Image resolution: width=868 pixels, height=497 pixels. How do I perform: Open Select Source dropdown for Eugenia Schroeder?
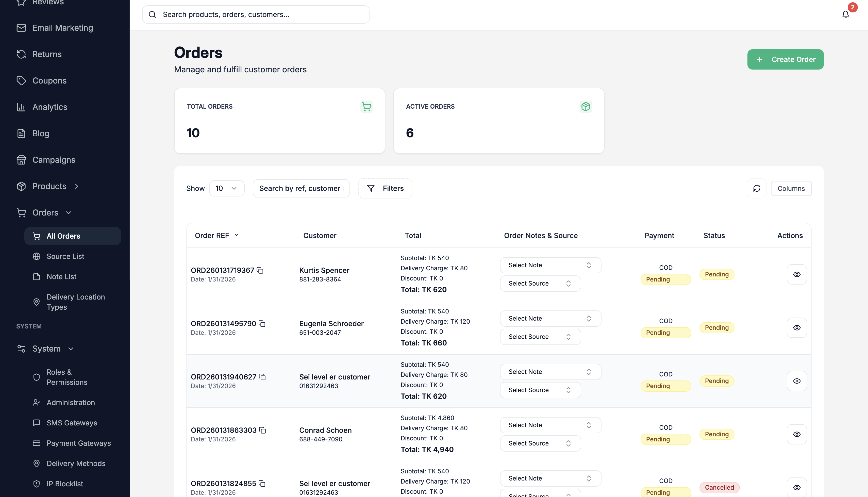click(540, 337)
